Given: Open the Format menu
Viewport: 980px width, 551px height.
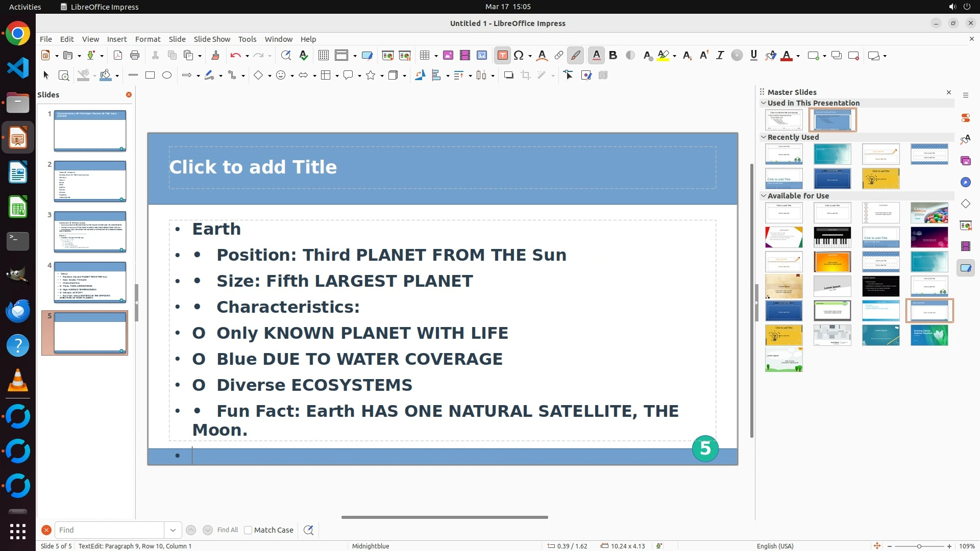Looking at the screenshot, I should coord(148,39).
